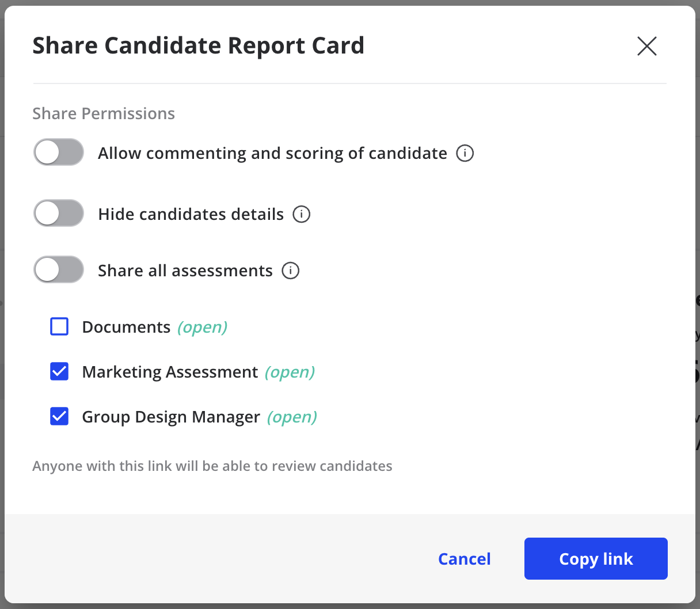Enable Allow commenting and scoring toggle switch

(x=59, y=153)
